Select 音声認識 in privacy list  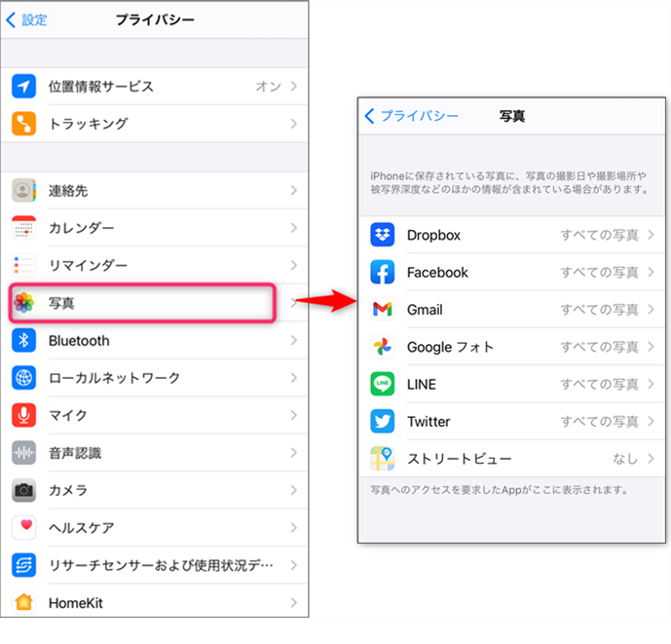155,453
